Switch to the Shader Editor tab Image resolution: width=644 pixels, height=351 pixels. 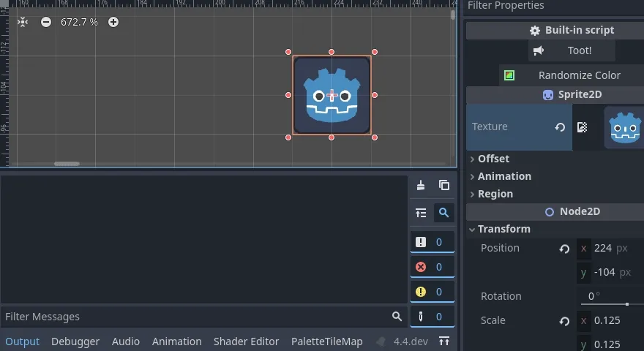[x=246, y=341]
